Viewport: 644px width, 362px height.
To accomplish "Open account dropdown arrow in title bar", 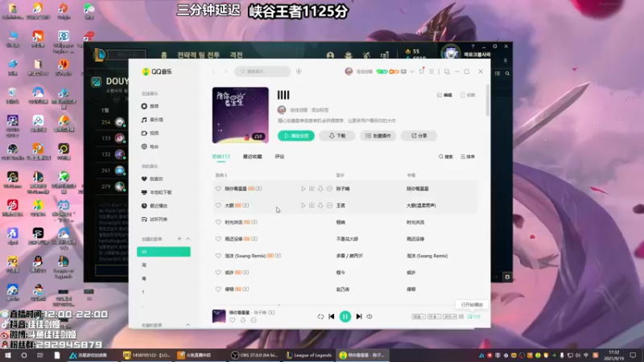I will (412, 72).
